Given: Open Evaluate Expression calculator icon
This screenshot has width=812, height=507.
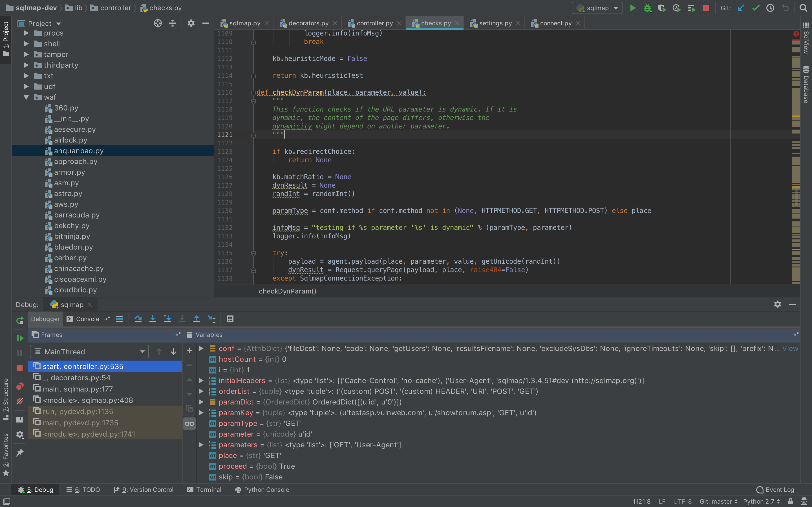Looking at the screenshot, I should (x=230, y=319).
